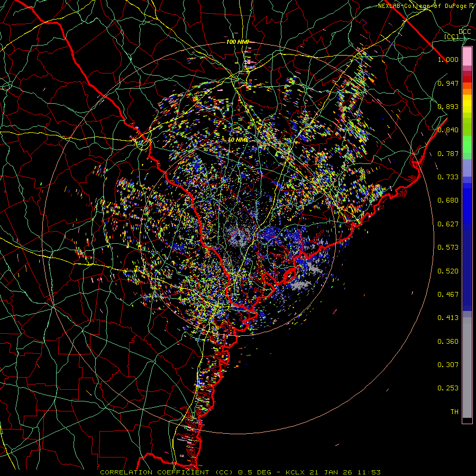Image resolution: width=476 pixels, height=476 pixels.
Task: Click the 0.947 scale value
Action: 448,83
